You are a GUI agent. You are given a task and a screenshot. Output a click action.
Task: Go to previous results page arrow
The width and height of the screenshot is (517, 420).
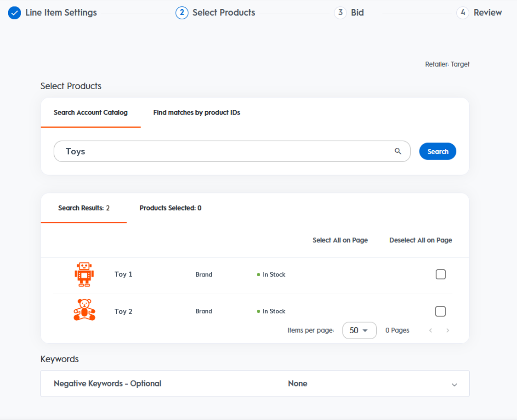click(x=431, y=330)
